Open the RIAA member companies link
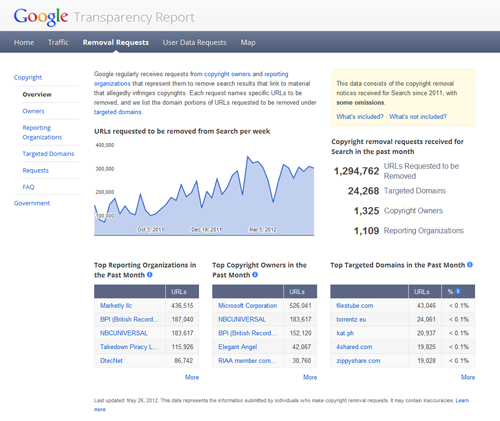Viewport: 500px width, 421px height. 247,360
